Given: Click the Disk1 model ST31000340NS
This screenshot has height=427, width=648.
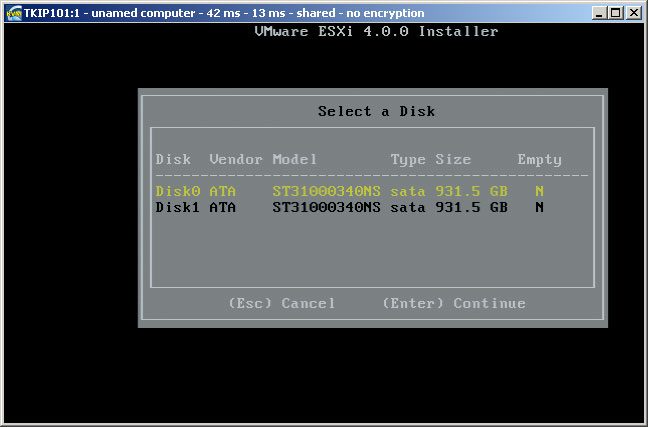Looking at the screenshot, I should pyautogui.click(x=326, y=207).
